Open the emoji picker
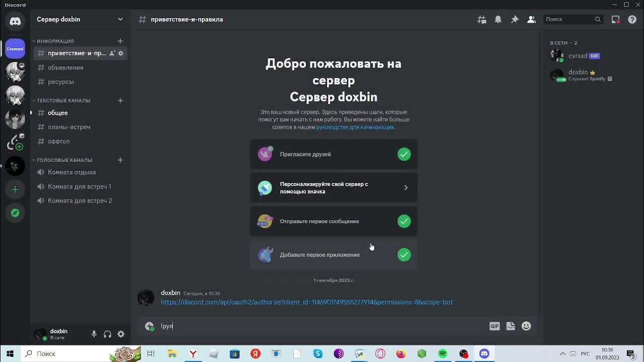644x362 pixels. coord(526,326)
